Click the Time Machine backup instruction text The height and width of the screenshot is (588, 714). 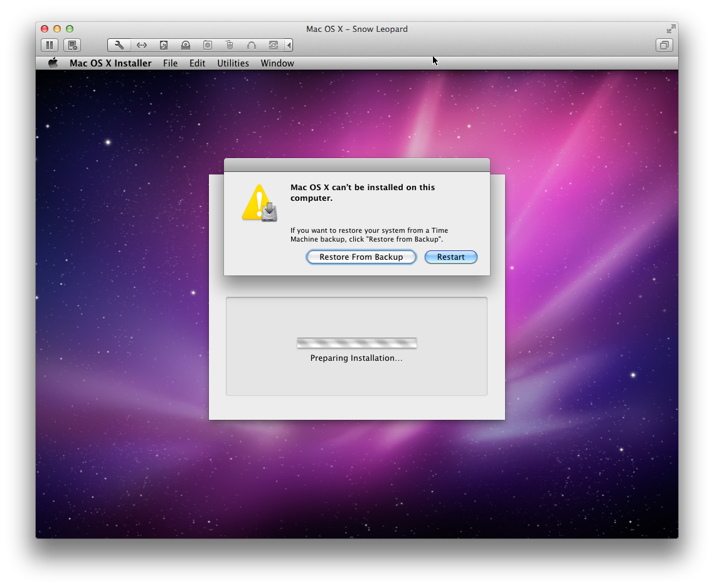click(x=370, y=235)
